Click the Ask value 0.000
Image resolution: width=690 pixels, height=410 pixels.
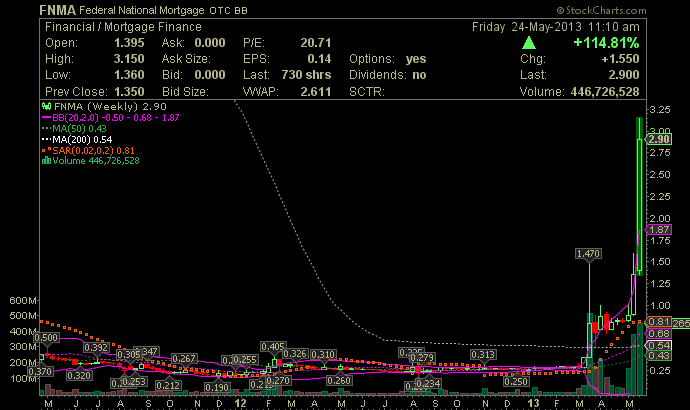[x=210, y=43]
